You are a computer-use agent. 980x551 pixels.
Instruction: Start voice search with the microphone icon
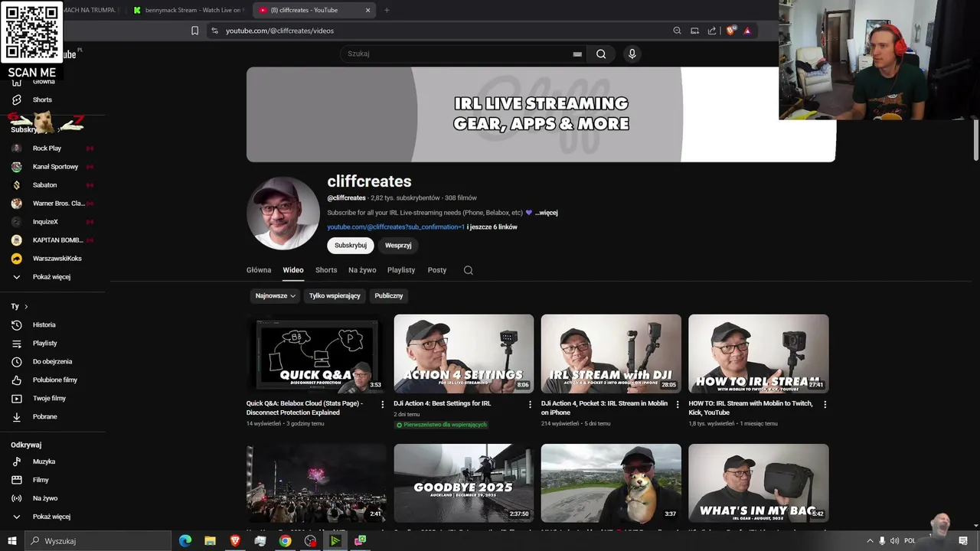[x=632, y=54]
